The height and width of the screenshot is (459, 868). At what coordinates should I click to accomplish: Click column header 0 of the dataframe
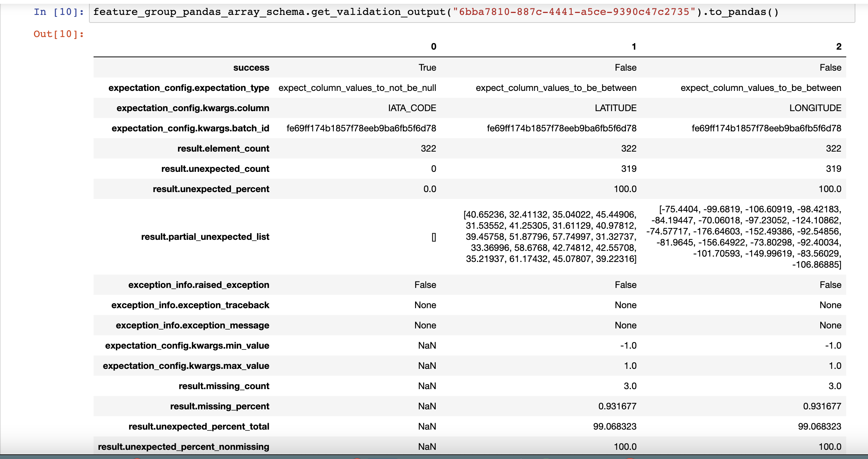[x=433, y=47]
